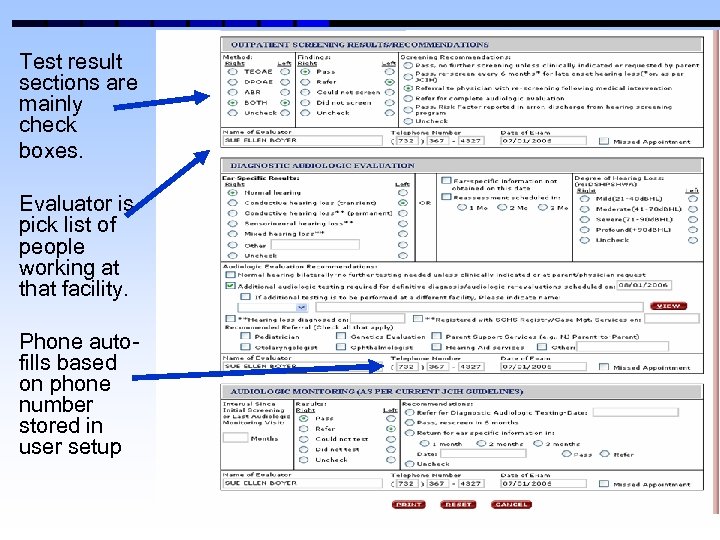Select 'Pass, Risk Factor reported in error' option
The width and height of the screenshot is (720, 540).
click(408, 109)
